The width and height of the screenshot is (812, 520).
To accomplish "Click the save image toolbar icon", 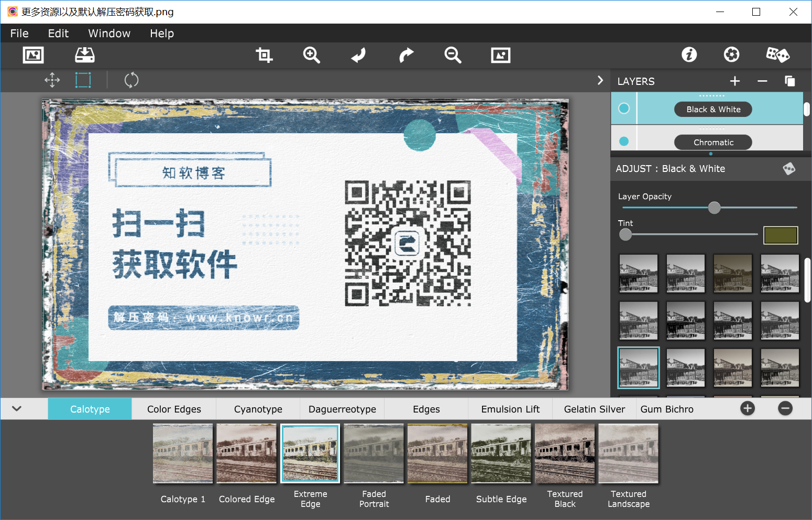I will (x=84, y=55).
